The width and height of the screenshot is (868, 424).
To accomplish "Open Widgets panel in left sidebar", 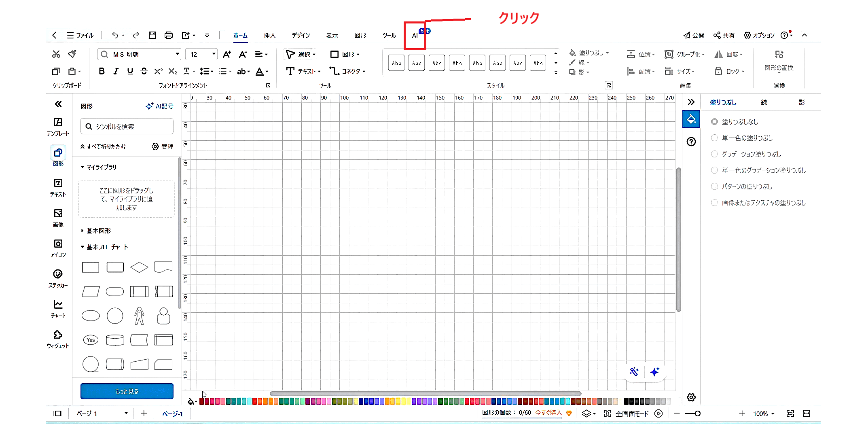I will 58,339.
